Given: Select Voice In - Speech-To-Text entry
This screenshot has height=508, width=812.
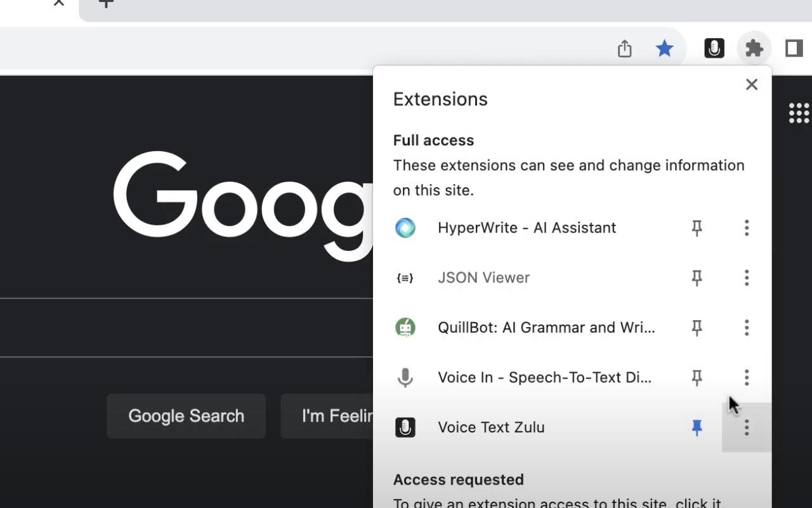Looking at the screenshot, I should [x=544, y=377].
